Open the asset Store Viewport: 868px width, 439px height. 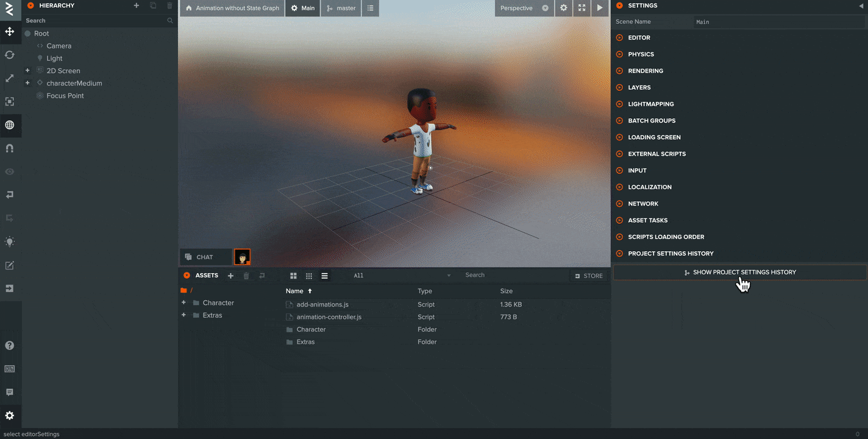point(588,276)
